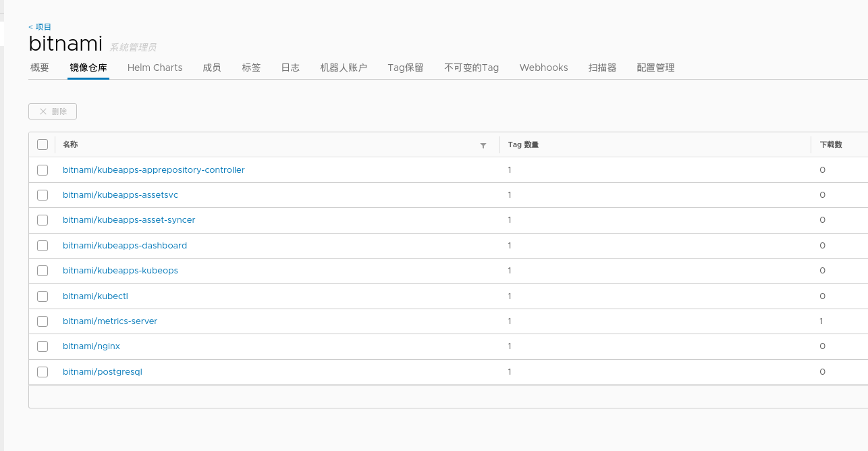Check the bitnami/kubeapps-assetsvc row checkbox
The height and width of the screenshot is (451, 868).
pos(43,195)
